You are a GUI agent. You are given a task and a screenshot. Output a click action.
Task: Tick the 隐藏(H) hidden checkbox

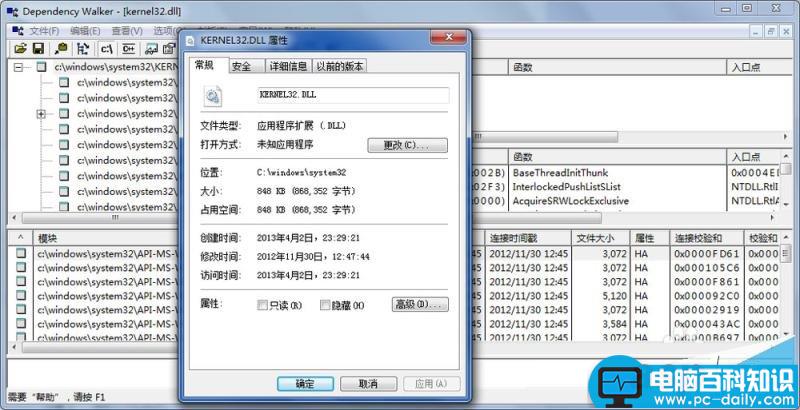(325, 305)
